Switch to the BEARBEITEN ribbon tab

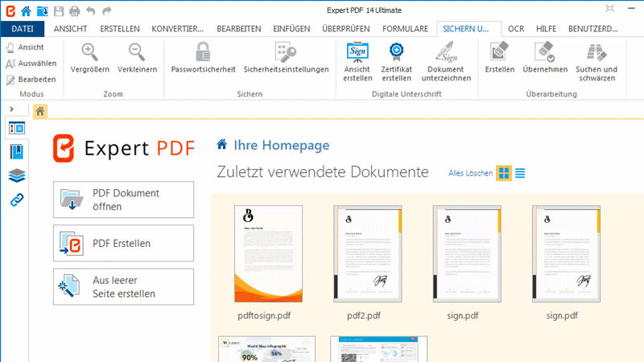pos(238,29)
